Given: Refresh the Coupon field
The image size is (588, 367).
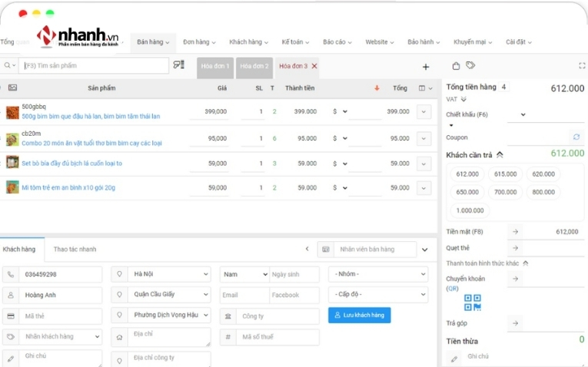Looking at the screenshot, I should [576, 137].
